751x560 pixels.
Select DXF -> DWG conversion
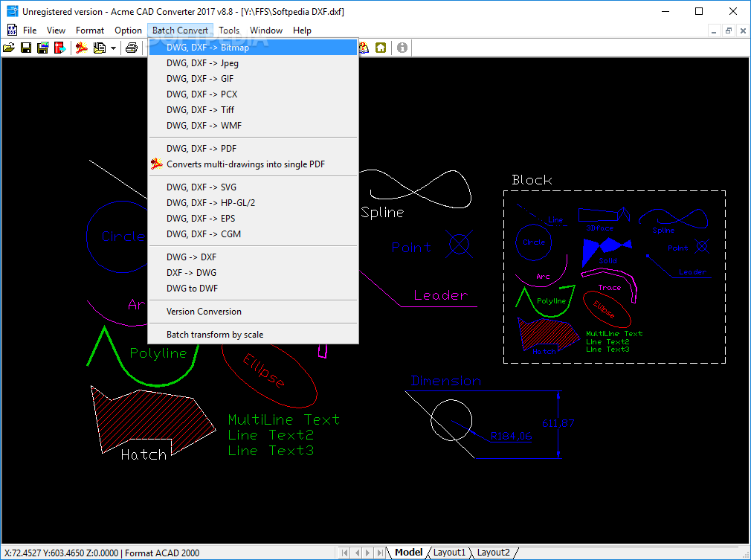pos(254,273)
